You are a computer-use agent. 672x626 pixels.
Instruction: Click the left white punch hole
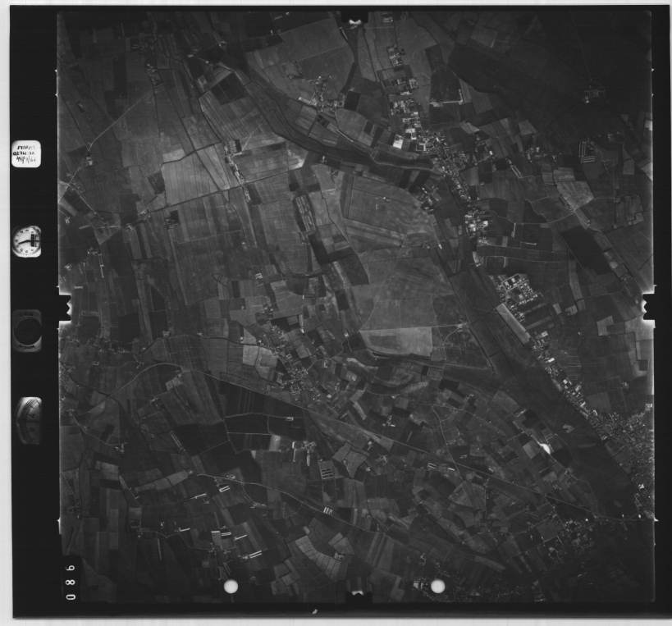[x=231, y=586]
